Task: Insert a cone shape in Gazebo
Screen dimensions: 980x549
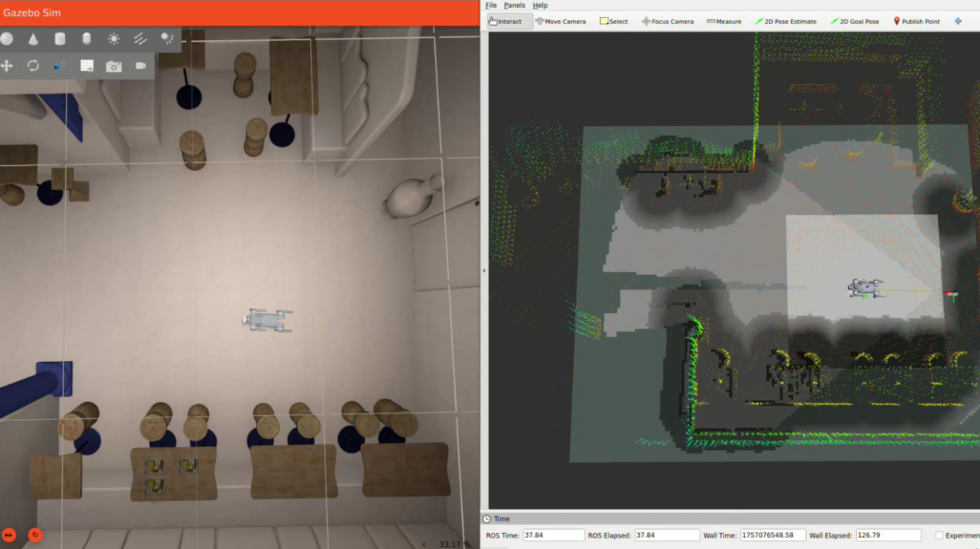Action: click(x=33, y=39)
